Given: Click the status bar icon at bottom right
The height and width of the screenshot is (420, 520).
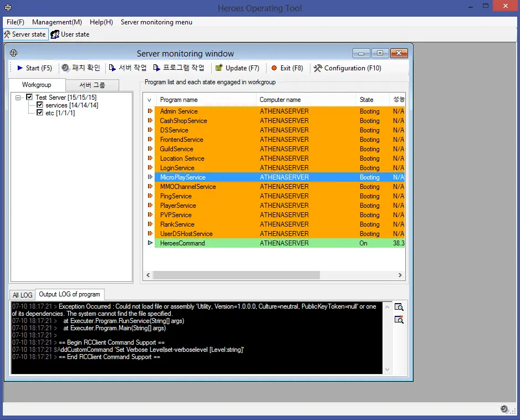Looking at the screenshot, I should pos(504,409).
